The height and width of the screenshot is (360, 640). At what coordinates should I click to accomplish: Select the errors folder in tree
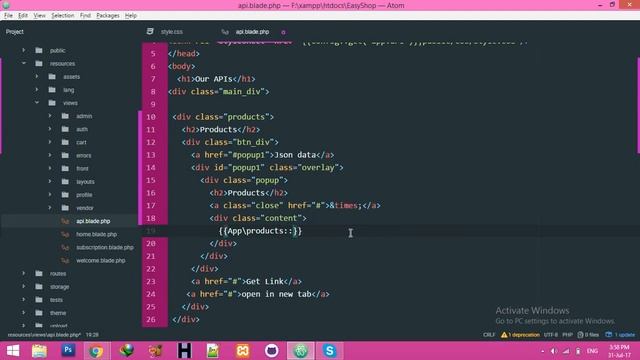coord(83,155)
